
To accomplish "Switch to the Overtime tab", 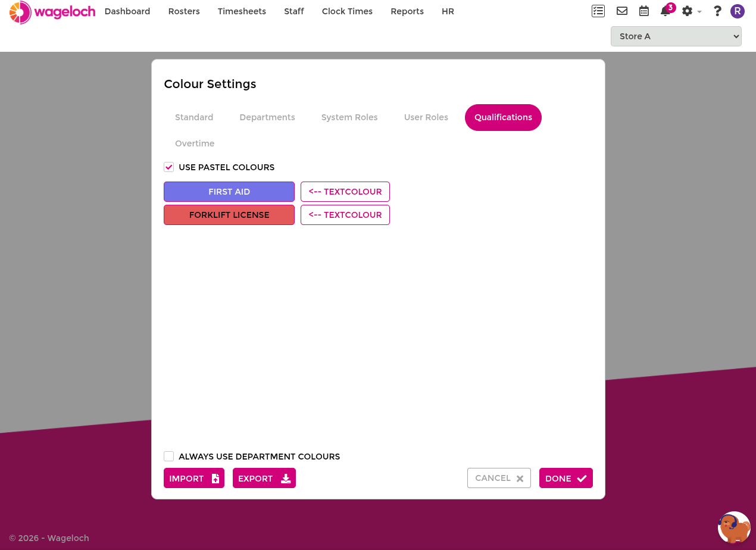I will coord(195,143).
